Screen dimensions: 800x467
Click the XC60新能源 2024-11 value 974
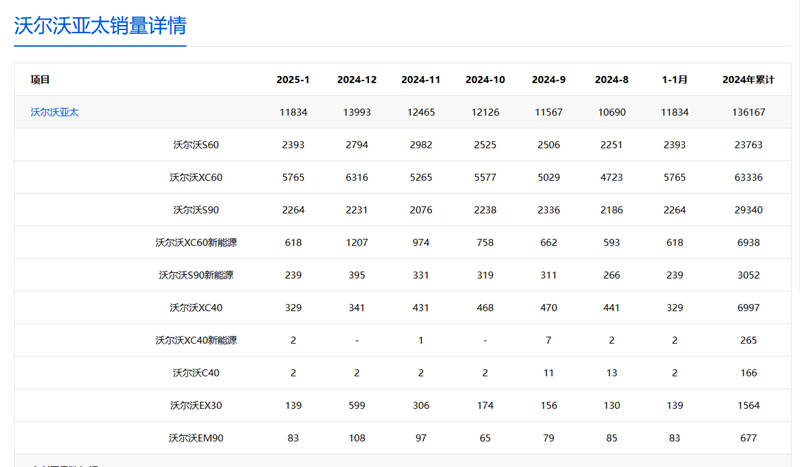point(421,242)
